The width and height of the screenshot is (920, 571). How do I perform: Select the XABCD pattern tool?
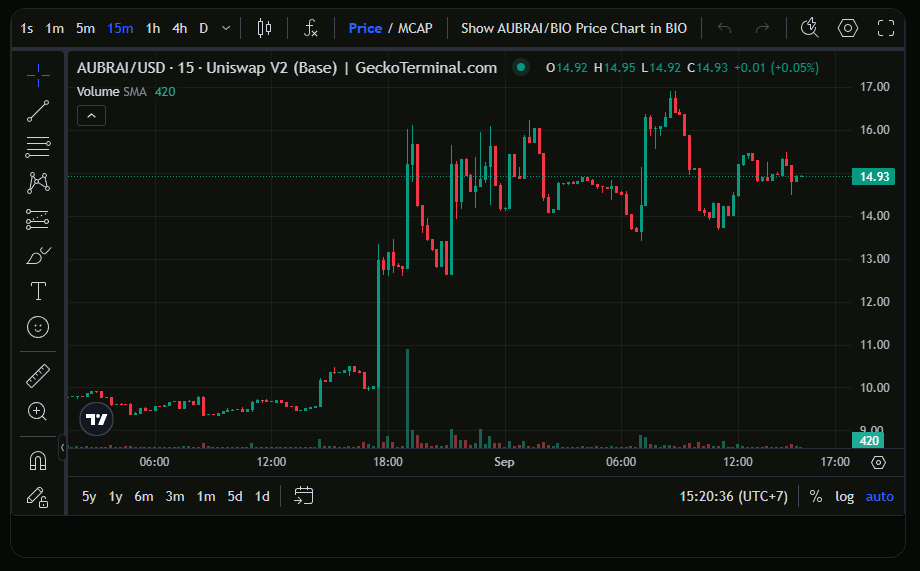click(x=38, y=183)
